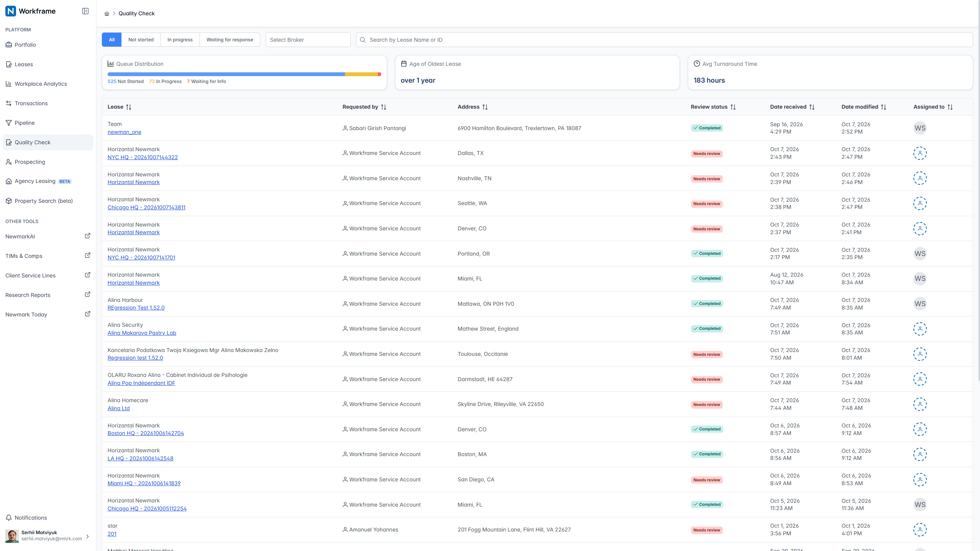Open Transactions page
The image size is (980, 551).
pos(48,103)
